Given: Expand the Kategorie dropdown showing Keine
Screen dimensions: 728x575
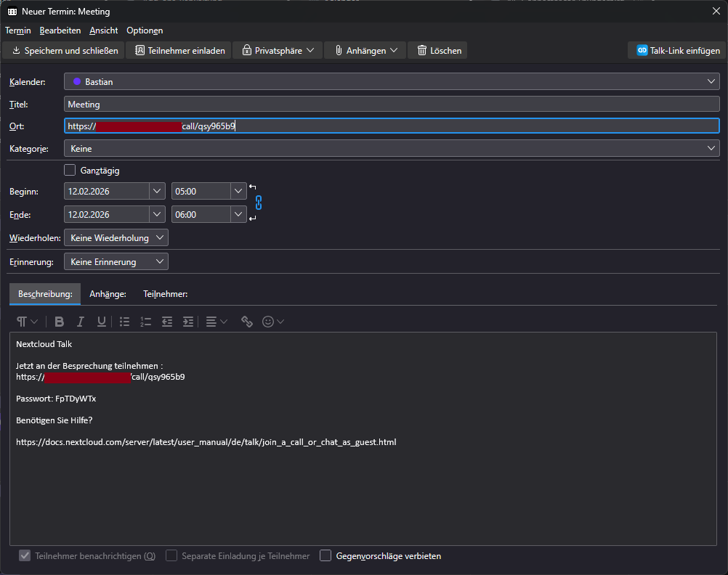Looking at the screenshot, I should 392,149.
